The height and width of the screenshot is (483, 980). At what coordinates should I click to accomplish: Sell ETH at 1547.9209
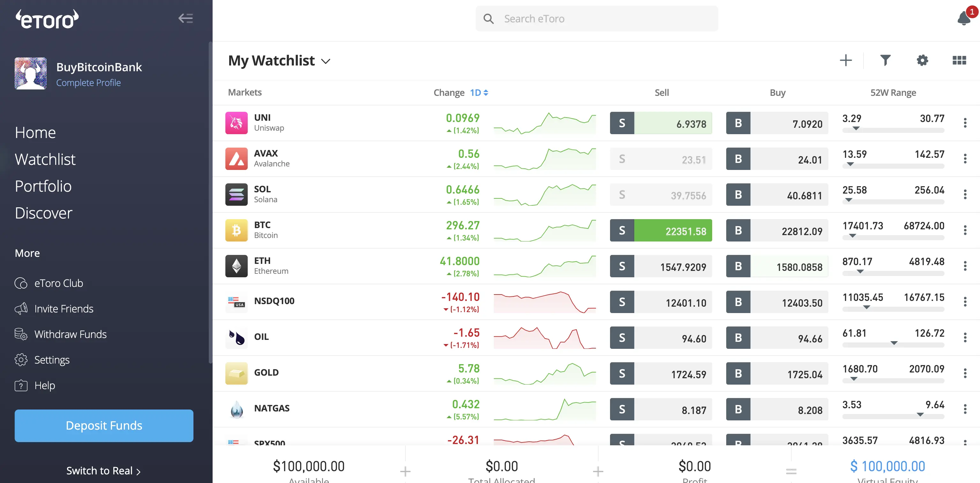tap(661, 266)
